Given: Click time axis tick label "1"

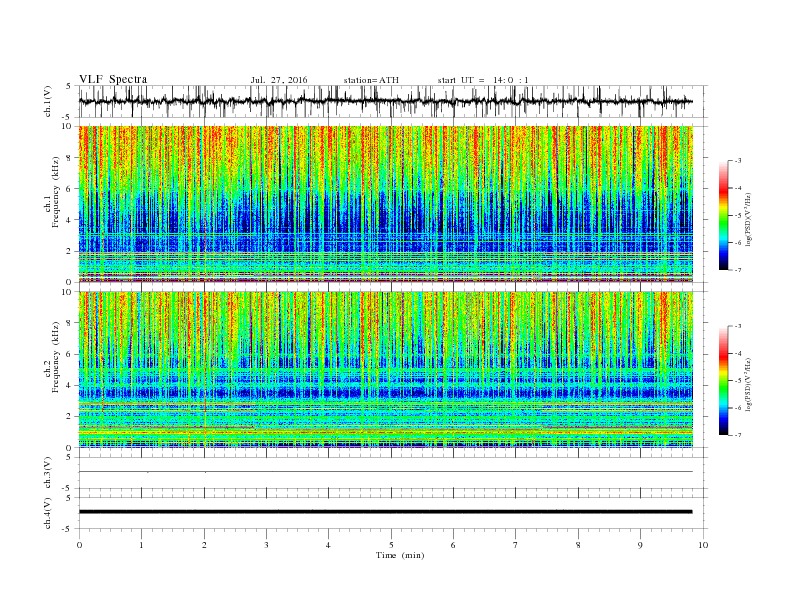Looking at the screenshot, I should coord(141,545).
